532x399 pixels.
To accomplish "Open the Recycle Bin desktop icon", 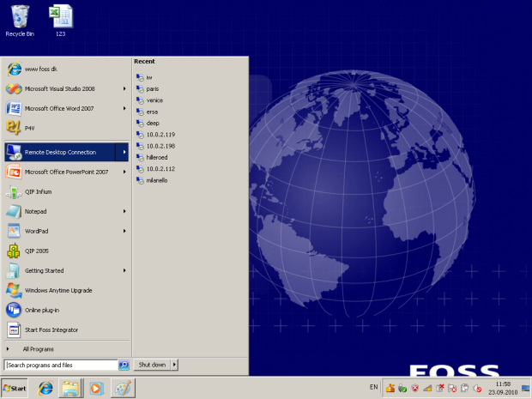I will coord(20,21).
